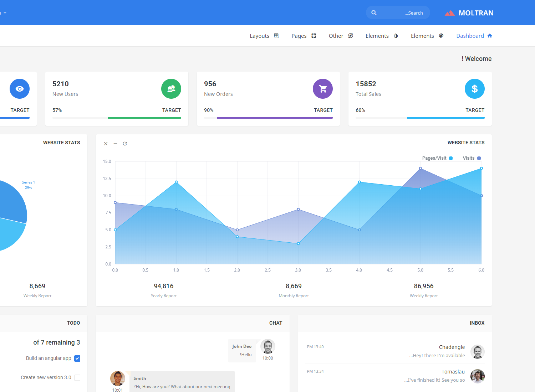Open the Layouts menu
The image size is (535, 392).
tap(264, 36)
